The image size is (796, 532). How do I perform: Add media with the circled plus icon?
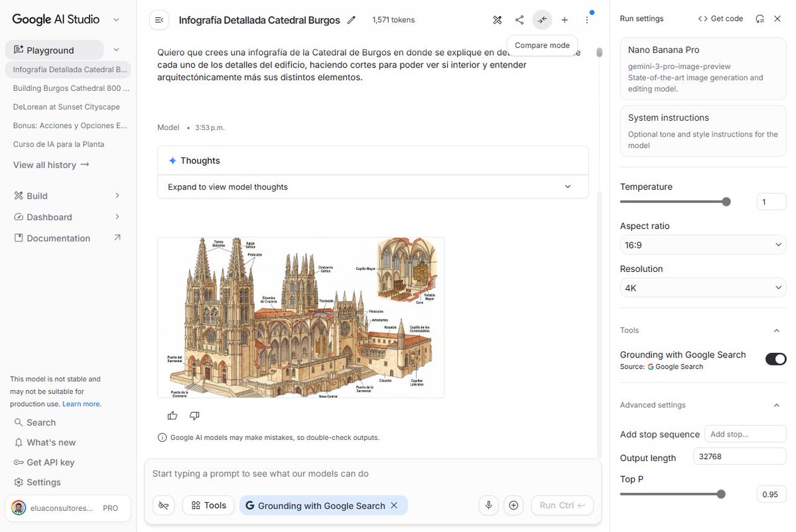coord(513,505)
